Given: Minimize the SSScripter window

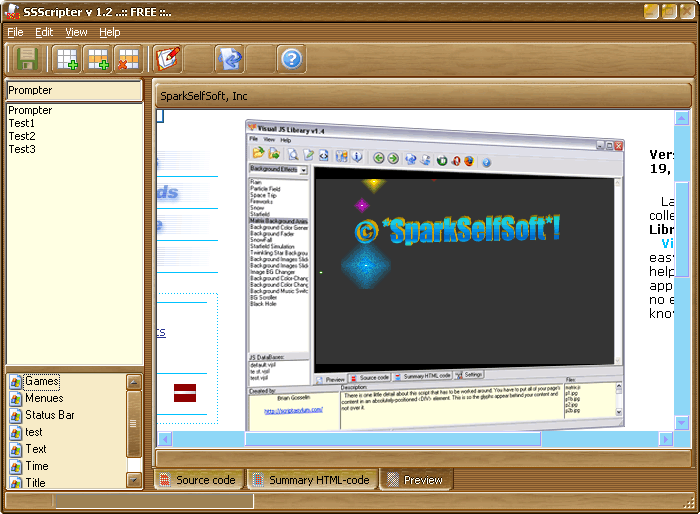Looking at the screenshot, I should 651,12.
